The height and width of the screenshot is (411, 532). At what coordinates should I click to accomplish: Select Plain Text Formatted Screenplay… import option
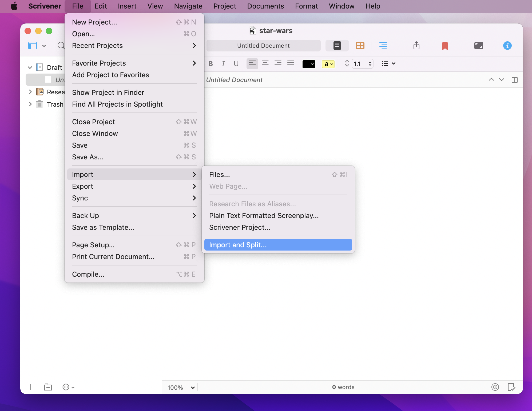[278, 215]
